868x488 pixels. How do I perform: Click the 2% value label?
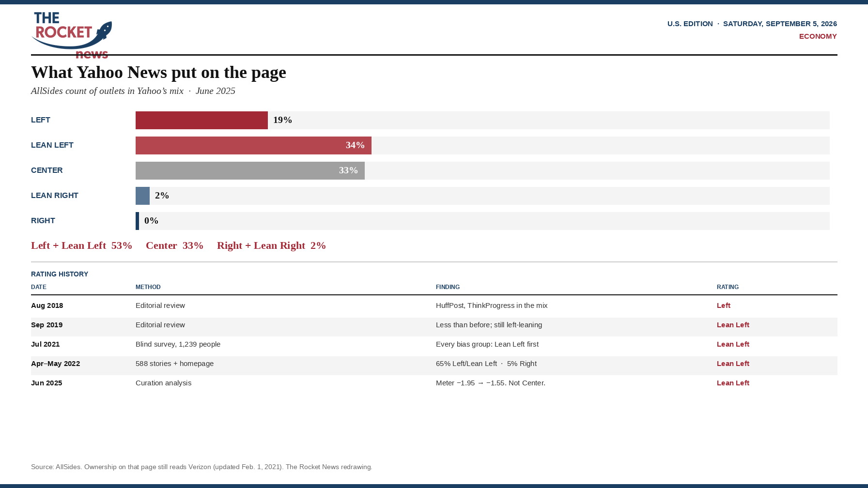(162, 196)
